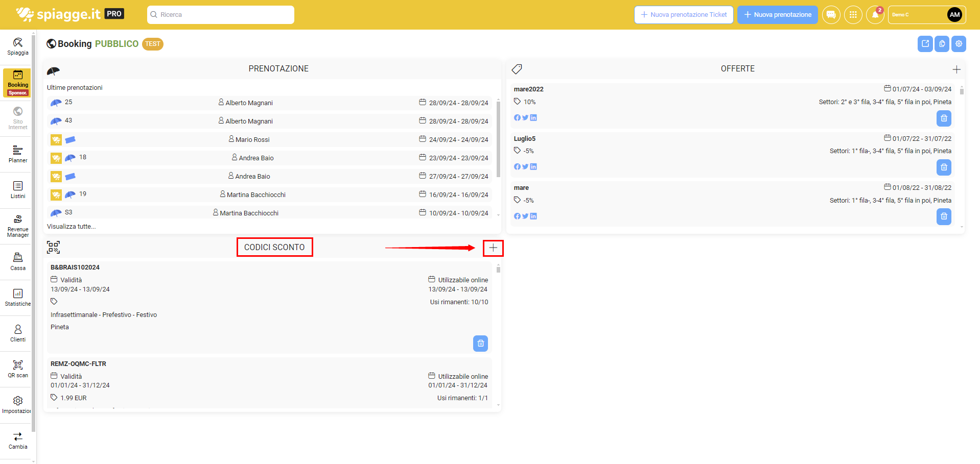Copy the booking link

[942, 44]
